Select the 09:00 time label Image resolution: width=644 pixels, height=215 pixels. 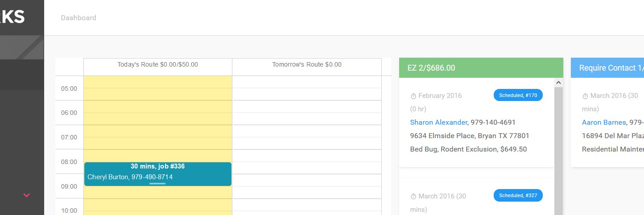point(69,186)
